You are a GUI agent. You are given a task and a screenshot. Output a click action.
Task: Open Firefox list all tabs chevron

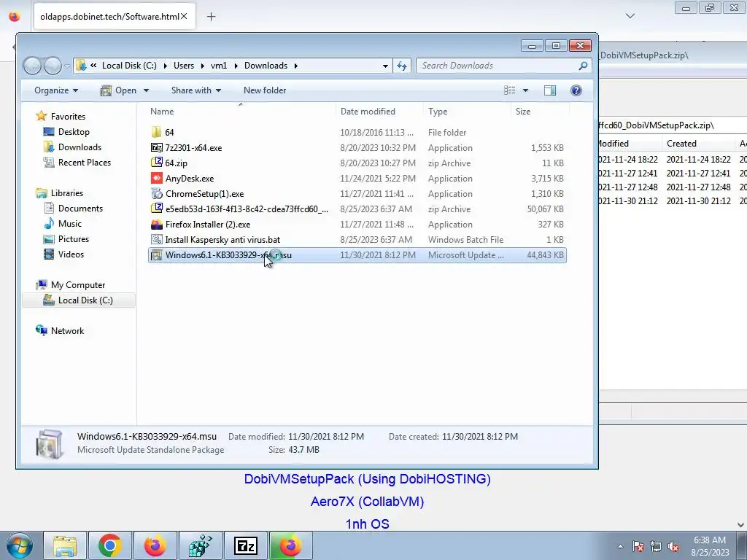[x=630, y=16]
